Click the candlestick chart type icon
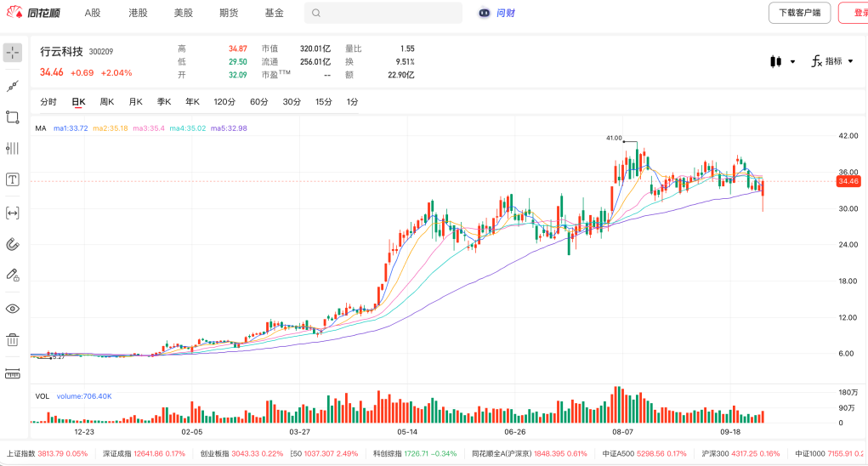The width and height of the screenshot is (868, 466). coord(776,61)
